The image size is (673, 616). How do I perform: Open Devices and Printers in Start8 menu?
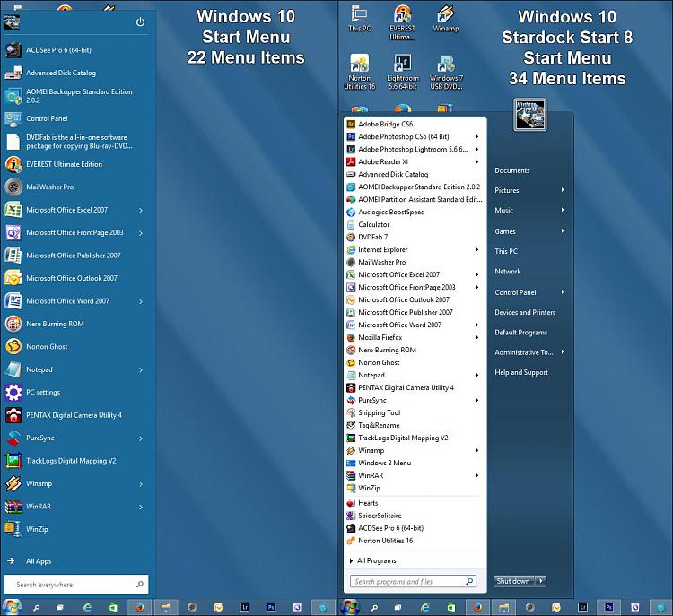525,312
